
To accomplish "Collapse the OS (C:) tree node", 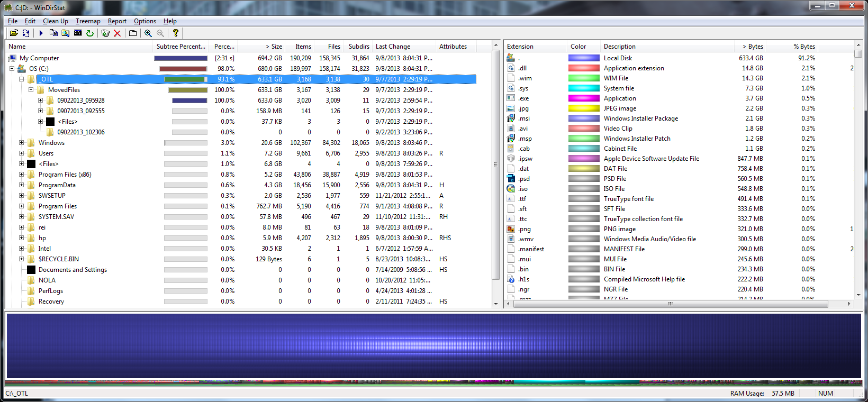I will click(x=12, y=69).
